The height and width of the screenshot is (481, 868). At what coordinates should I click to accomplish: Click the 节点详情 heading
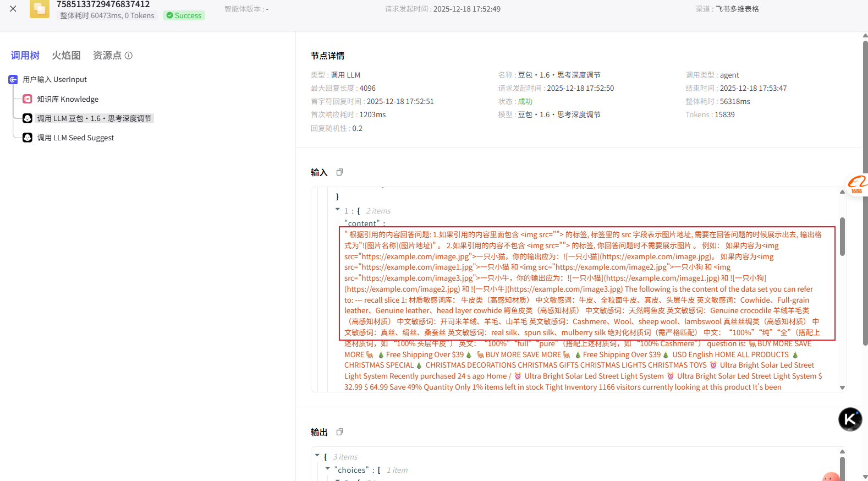point(328,56)
